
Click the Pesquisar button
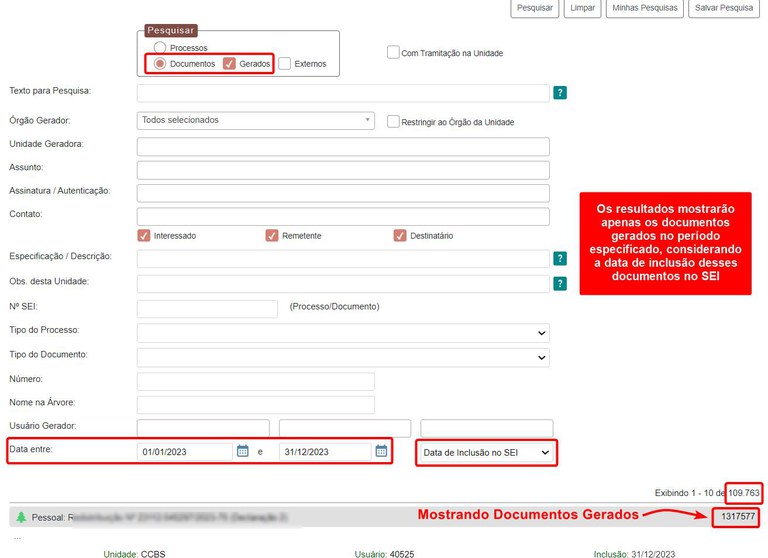click(535, 8)
